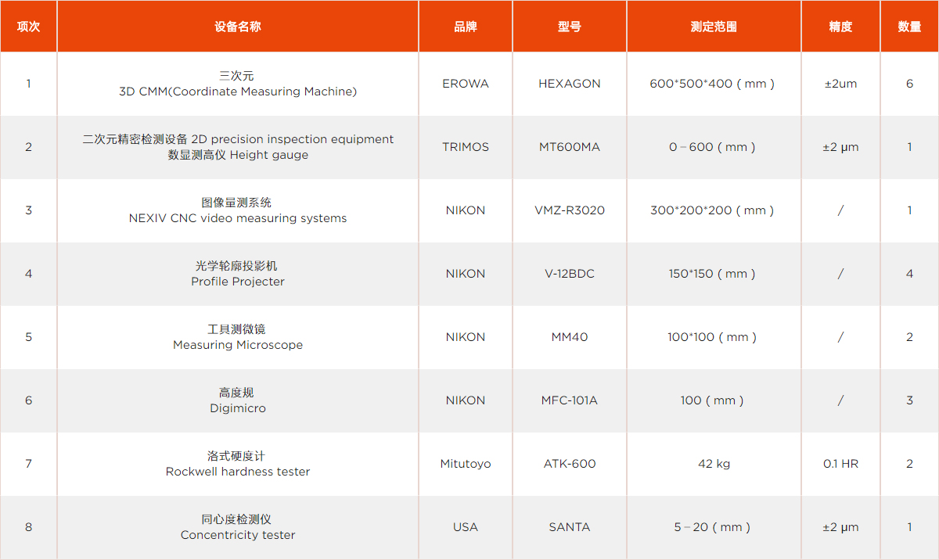Click the TRIMOS brand cell

pos(466,147)
